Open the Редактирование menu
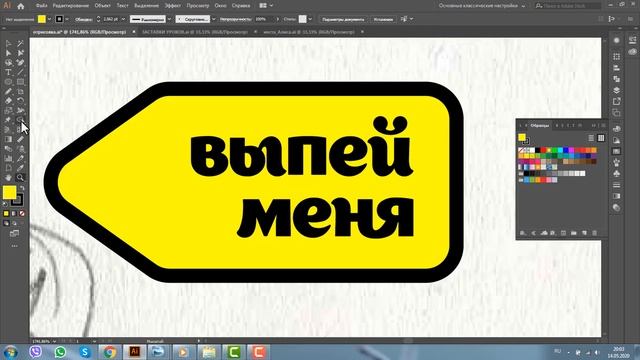The height and width of the screenshot is (360, 640). point(71,6)
